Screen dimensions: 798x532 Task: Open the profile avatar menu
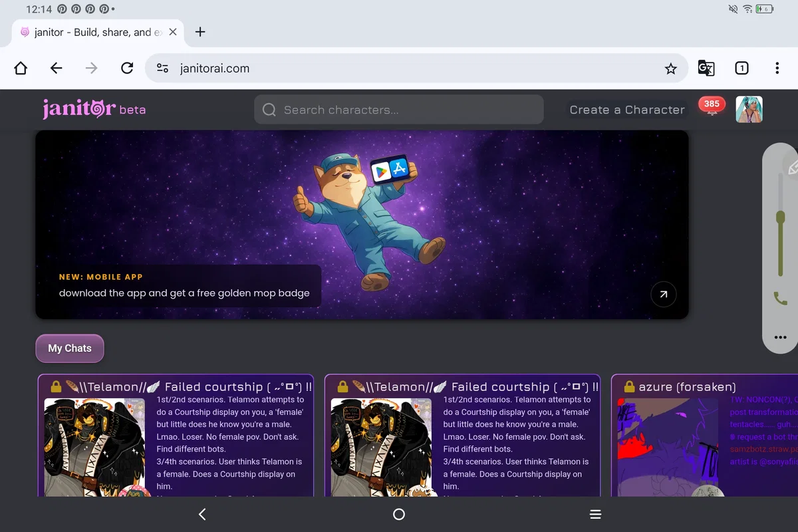tap(749, 109)
